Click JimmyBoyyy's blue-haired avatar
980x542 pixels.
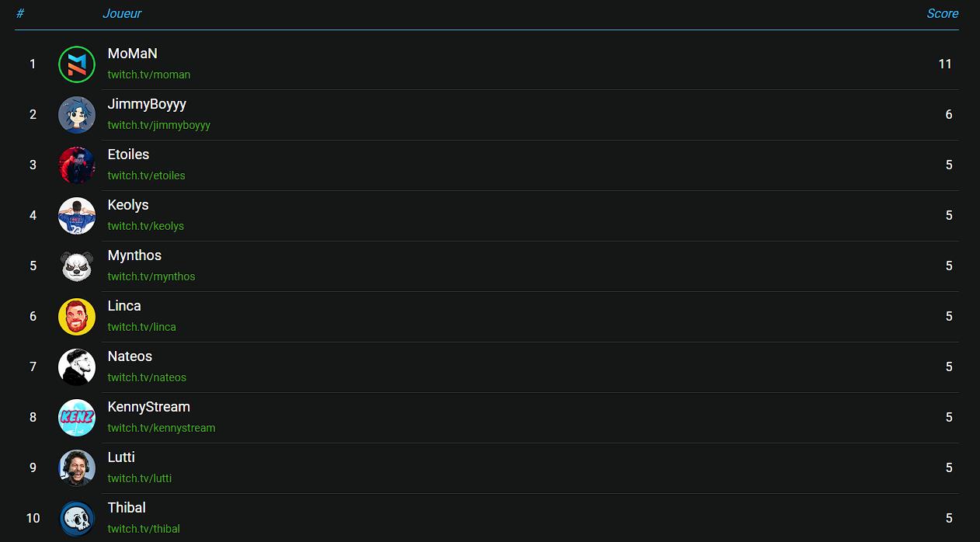pyautogui.click(x=77, y=115)
